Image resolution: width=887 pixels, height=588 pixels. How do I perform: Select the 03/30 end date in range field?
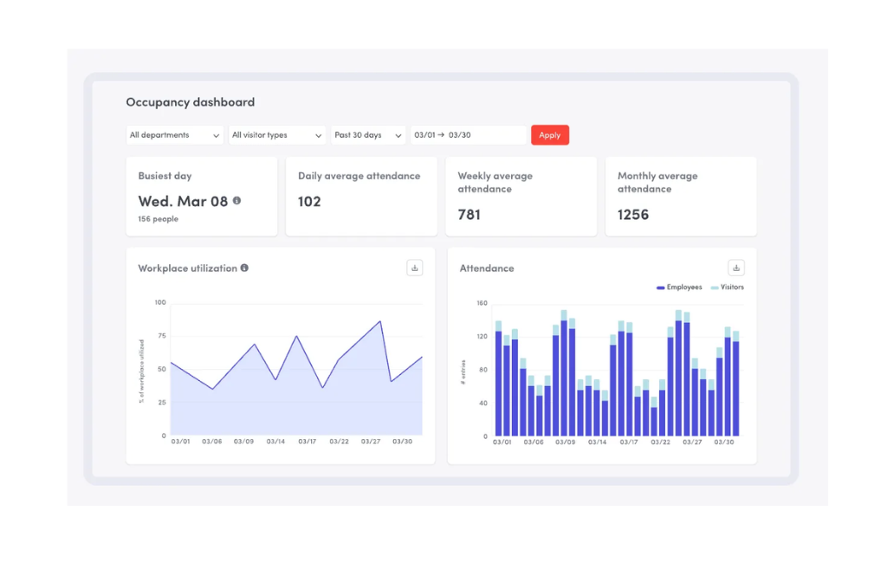pos(459,135)
